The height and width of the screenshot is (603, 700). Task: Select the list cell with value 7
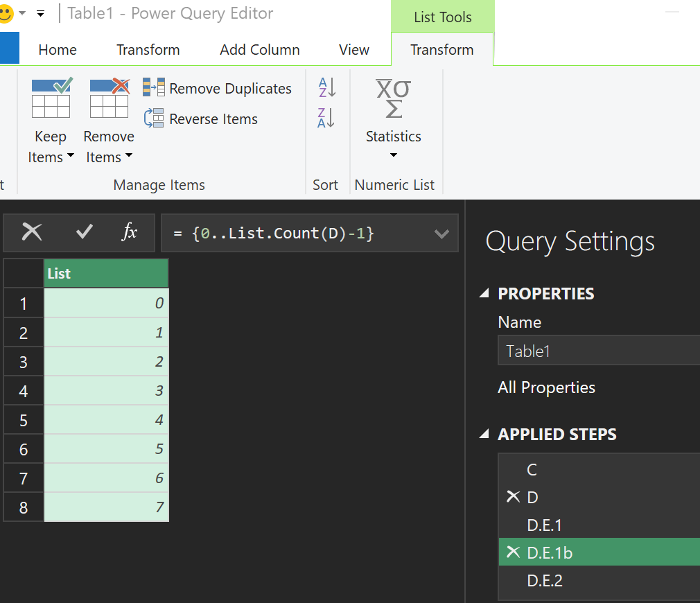106,507
